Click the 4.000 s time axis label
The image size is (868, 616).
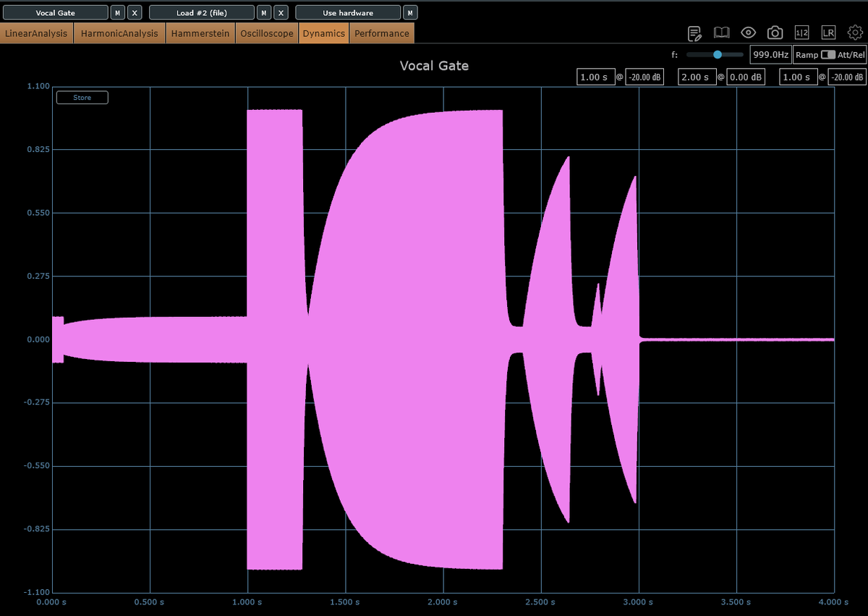(x=833, y=602)
